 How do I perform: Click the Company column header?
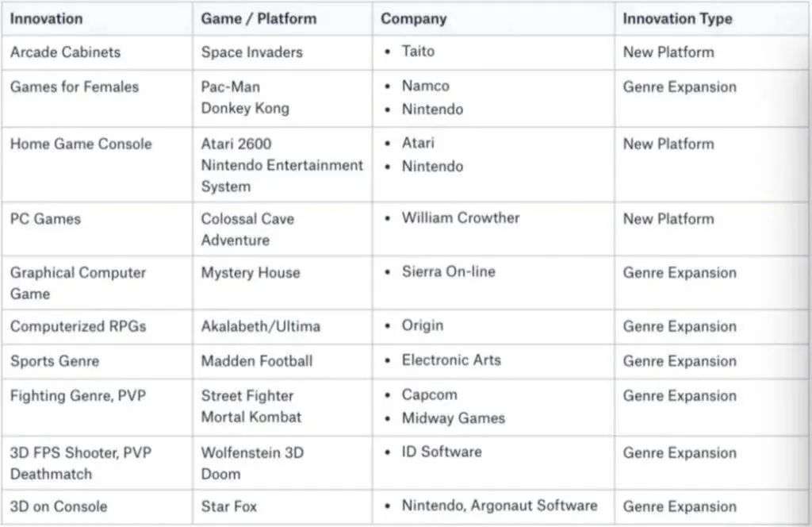(413, 18)
